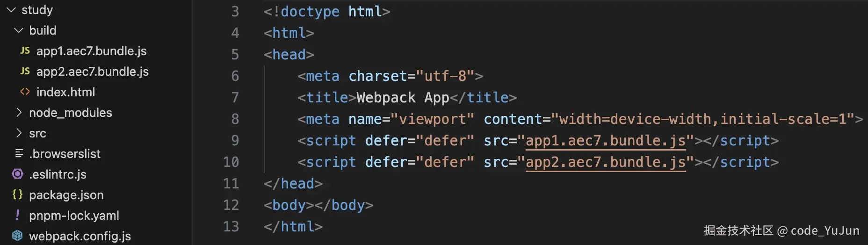This screenshot has width=868, height=245.
Task: Click the JS icon beside app1.aec7.bundle.js
Action: (x=25, y=50)
